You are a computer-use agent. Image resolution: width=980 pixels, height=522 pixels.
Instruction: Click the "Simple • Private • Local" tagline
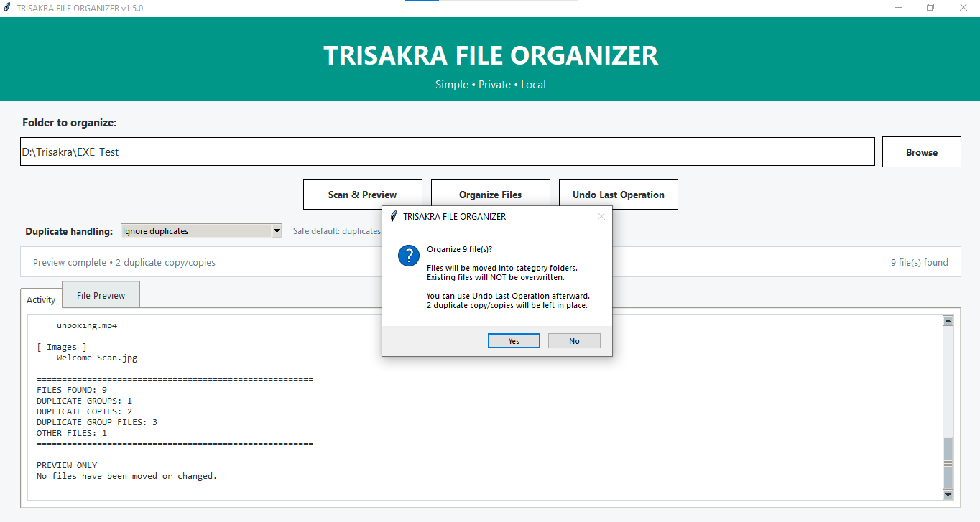coord(491,85)
